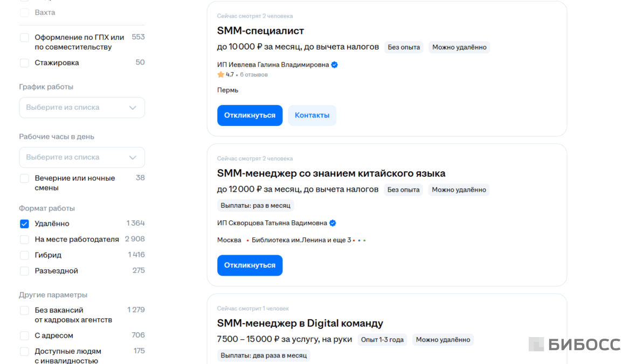The height and width of the screenshot is (364, 636).
Task: Check Доступные людям с инвалидностью filter
Action: 24,352
